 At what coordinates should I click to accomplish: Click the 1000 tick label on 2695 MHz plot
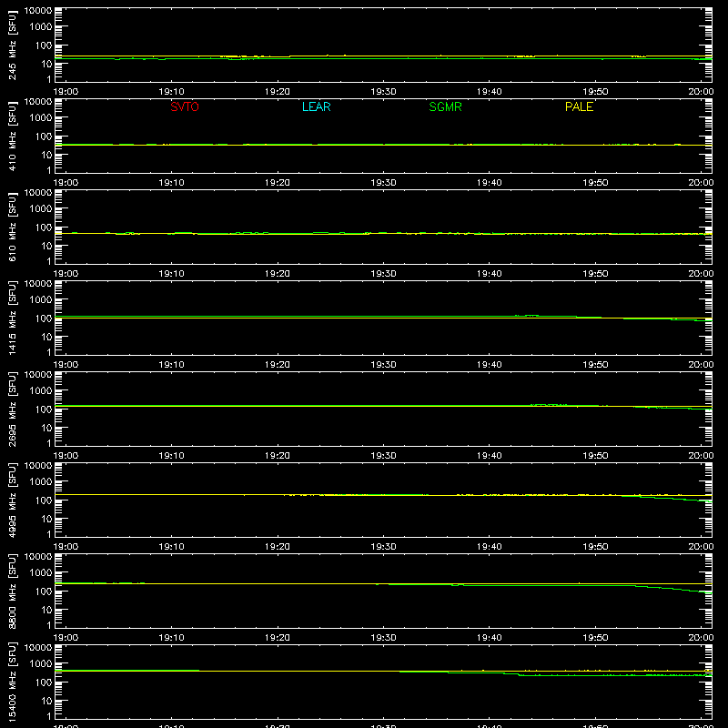coord(41,390)
